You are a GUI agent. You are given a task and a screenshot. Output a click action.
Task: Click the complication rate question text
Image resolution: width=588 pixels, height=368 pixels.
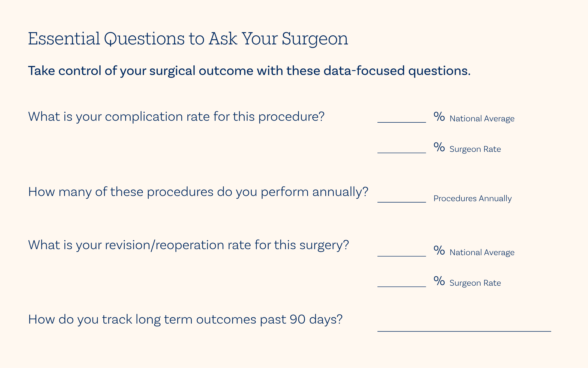click(176, 117)
